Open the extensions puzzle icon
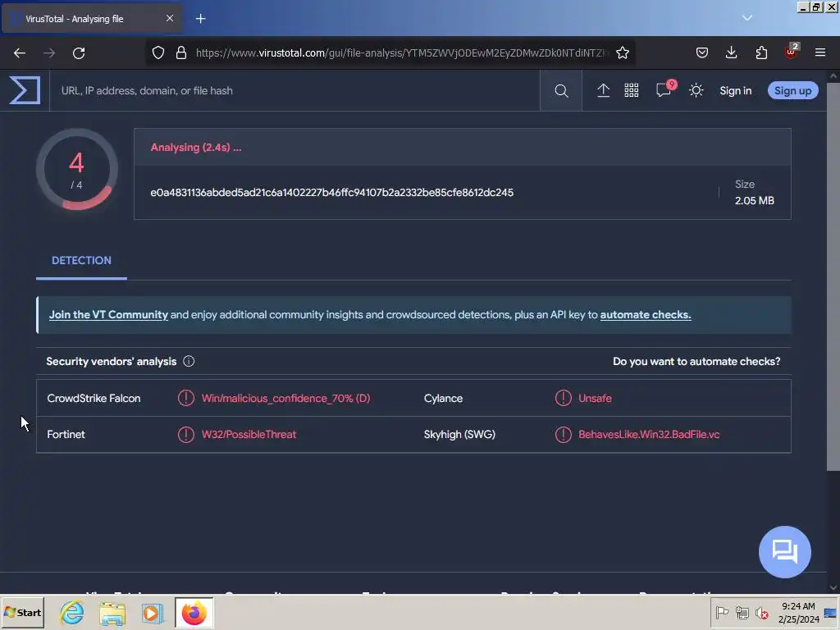This screenshot has width=840, height=630. tap(761, 52)
